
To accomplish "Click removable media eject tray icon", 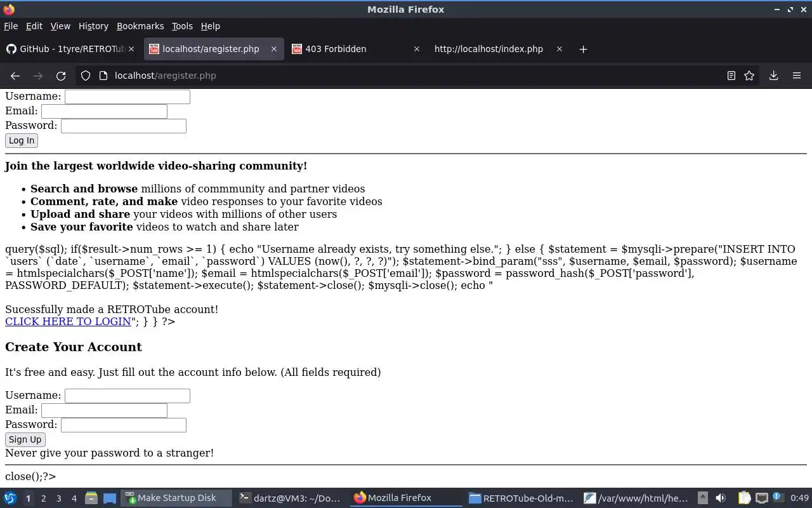I will click(702, 498).
